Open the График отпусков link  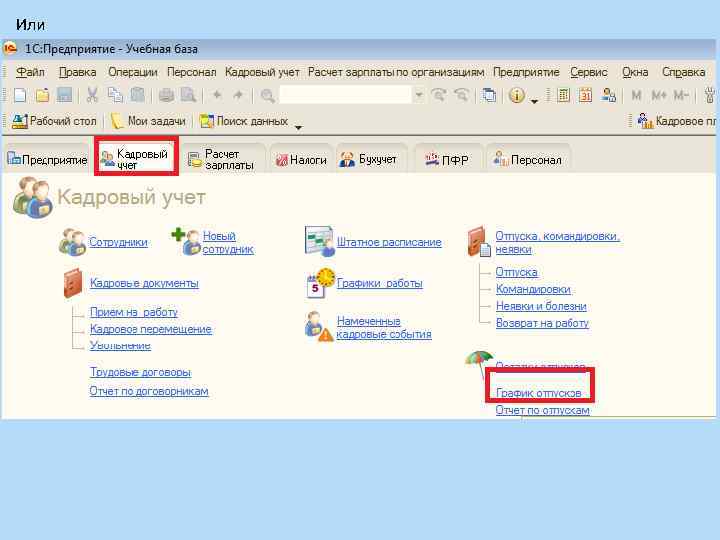coord(538,393)
